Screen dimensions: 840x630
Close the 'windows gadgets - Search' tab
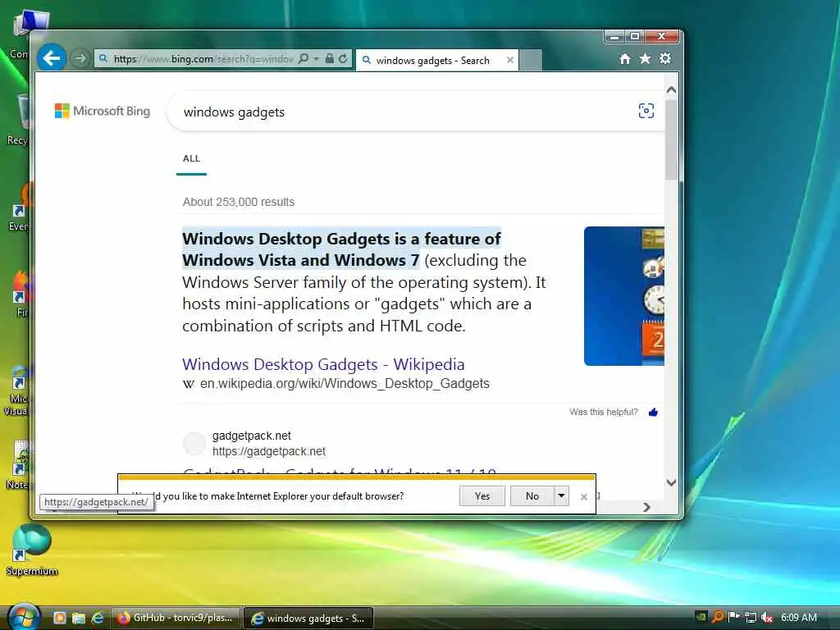[x=510, y=60]
